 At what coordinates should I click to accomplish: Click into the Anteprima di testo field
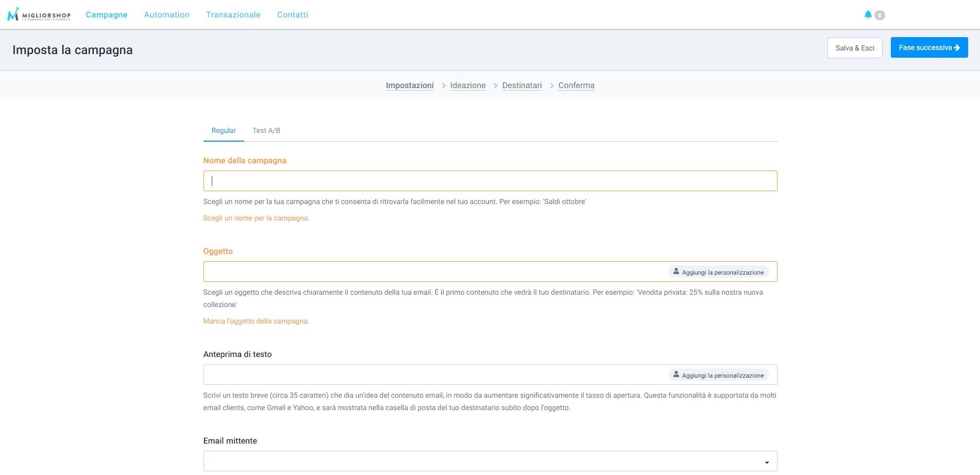pyautogui.click(x=433, y=375)
